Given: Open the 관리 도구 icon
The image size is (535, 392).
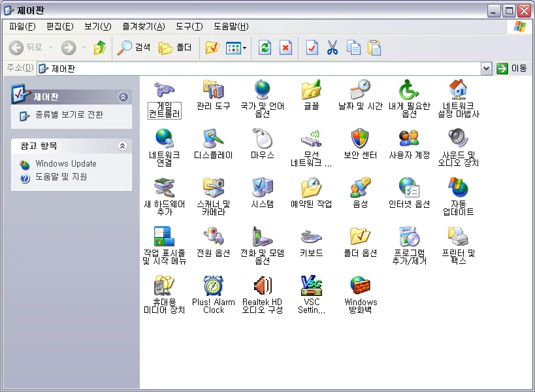Looking at the screenshot, I should pyautogui.click(x=214, y=90).
